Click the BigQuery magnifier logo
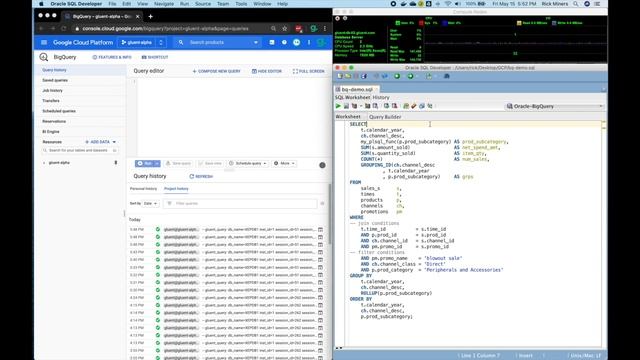 click(44, 57)
